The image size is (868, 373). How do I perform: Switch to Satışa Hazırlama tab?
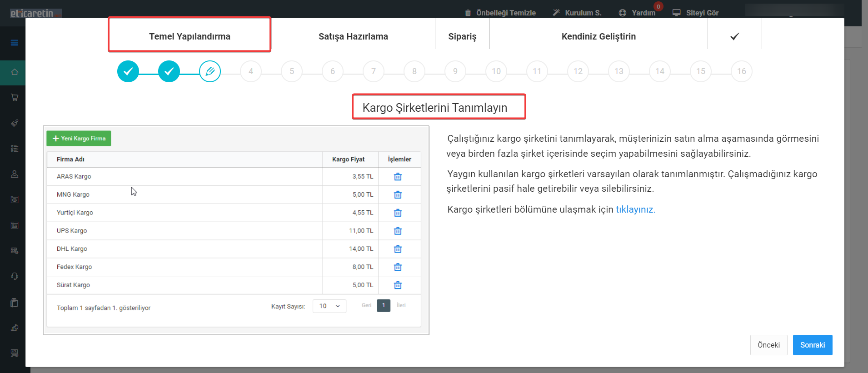[x=353, y=36]
